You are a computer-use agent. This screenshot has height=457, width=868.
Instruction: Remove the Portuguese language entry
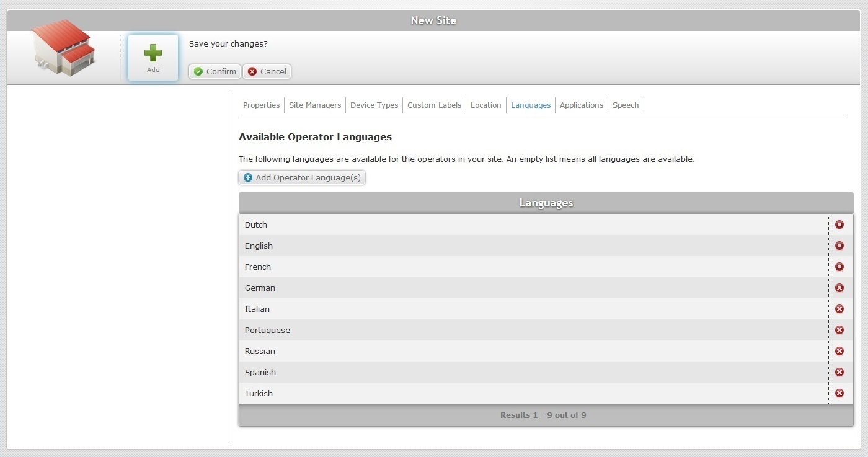click(x=839, y=330)
